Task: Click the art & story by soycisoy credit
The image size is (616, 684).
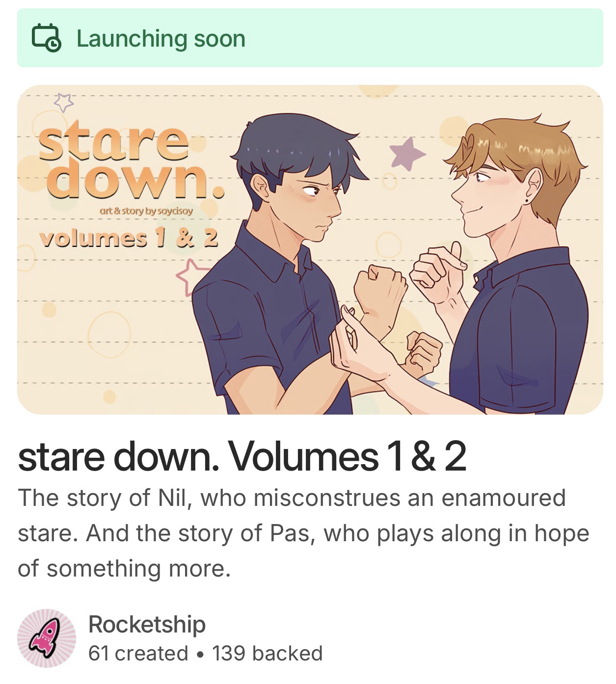Action: 146,211
